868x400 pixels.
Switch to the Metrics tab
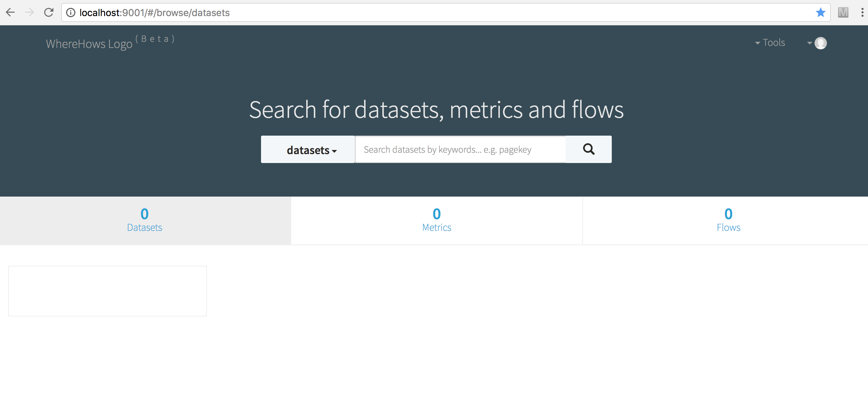click(x=436, y=221)
